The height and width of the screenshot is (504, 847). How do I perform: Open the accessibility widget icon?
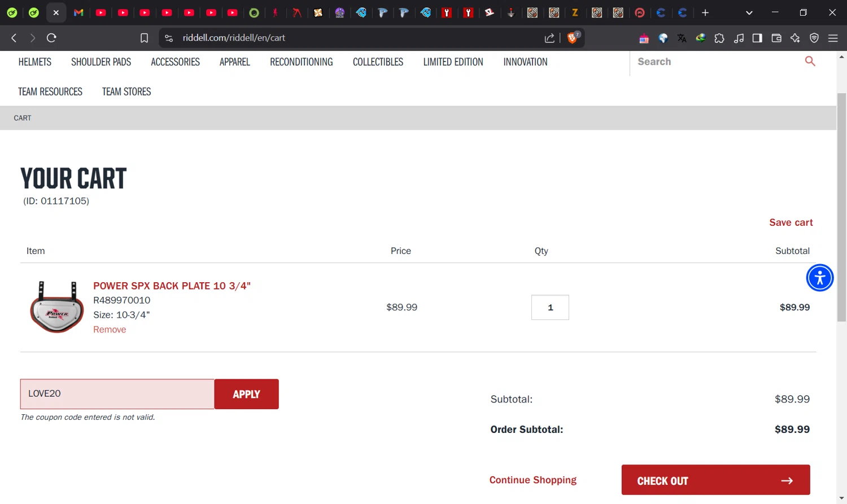(820, 278)
